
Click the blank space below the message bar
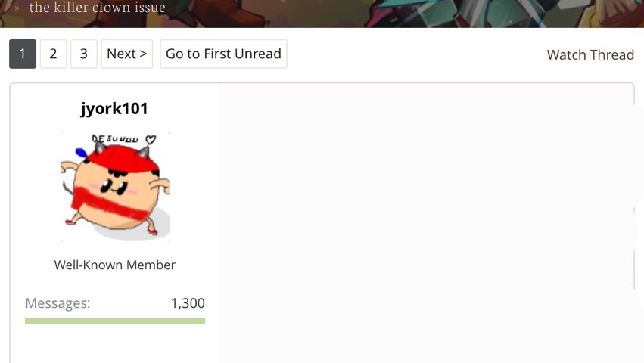click(x=115, y=343)
